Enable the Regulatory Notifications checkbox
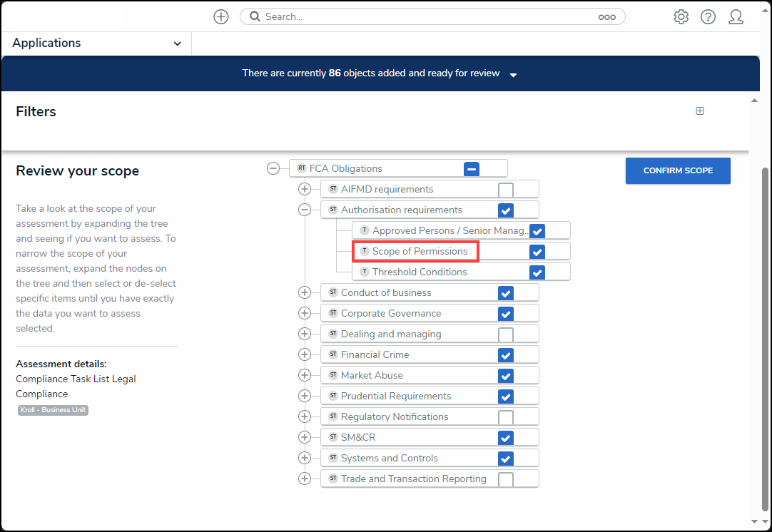Viewport: 772px width, 532px height. 505,417
